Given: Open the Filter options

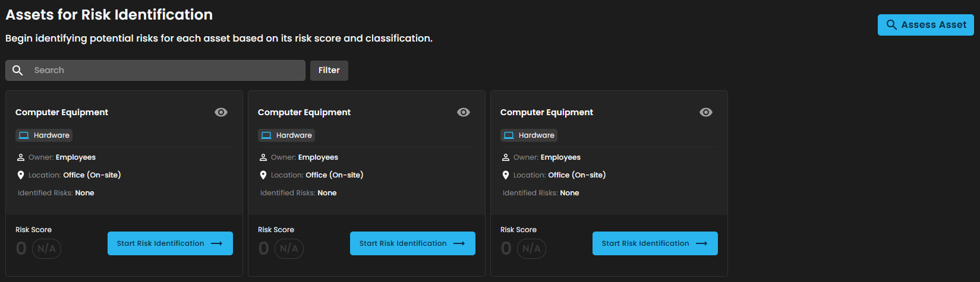Looking at the screenshot, I should click(329, 70).
